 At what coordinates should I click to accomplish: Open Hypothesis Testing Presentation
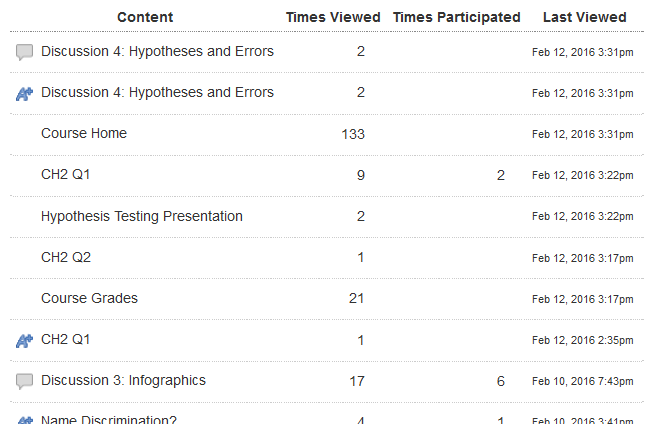click(142, 216)
